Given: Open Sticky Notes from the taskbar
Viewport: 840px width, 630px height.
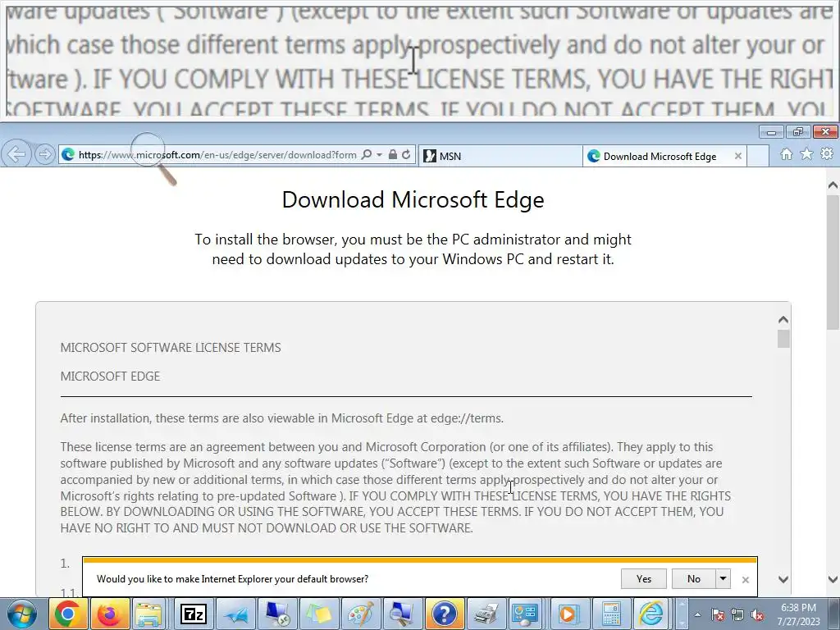Looking at the screenshot, I should coord(319,614).
